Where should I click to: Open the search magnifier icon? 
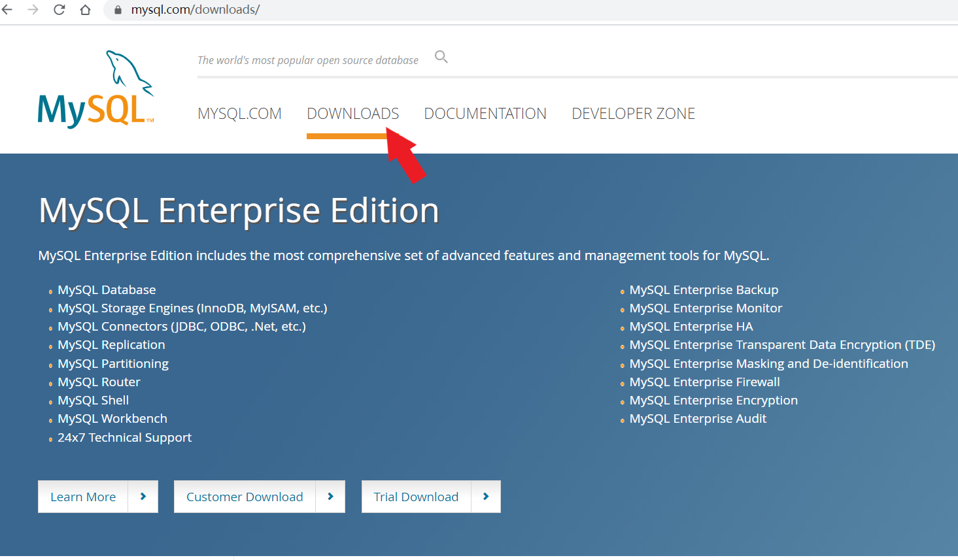tap(441, 57)
